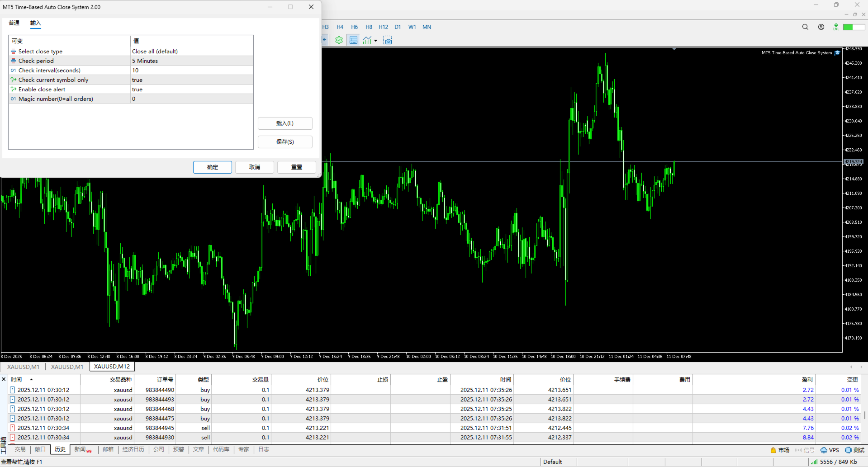Click the chart screenshot camera icon
The height and width of the screenshot is (467, 868).
click(388, 40)
